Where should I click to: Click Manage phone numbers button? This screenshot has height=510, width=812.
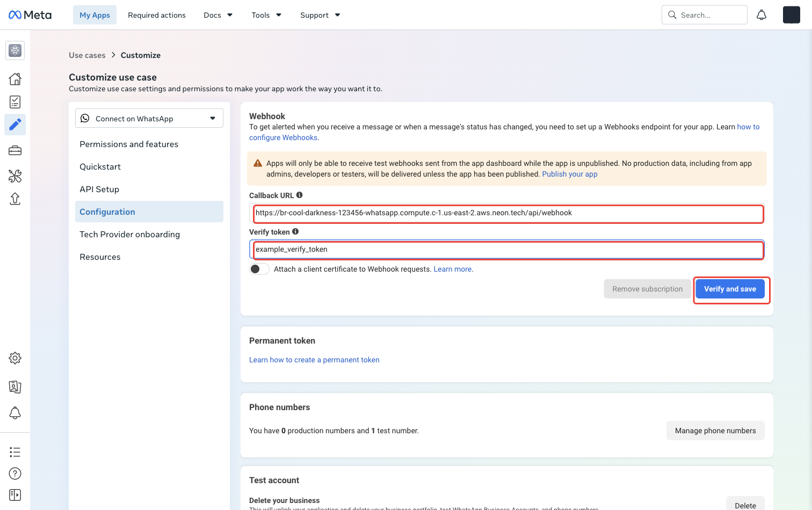tap(715, 431)
